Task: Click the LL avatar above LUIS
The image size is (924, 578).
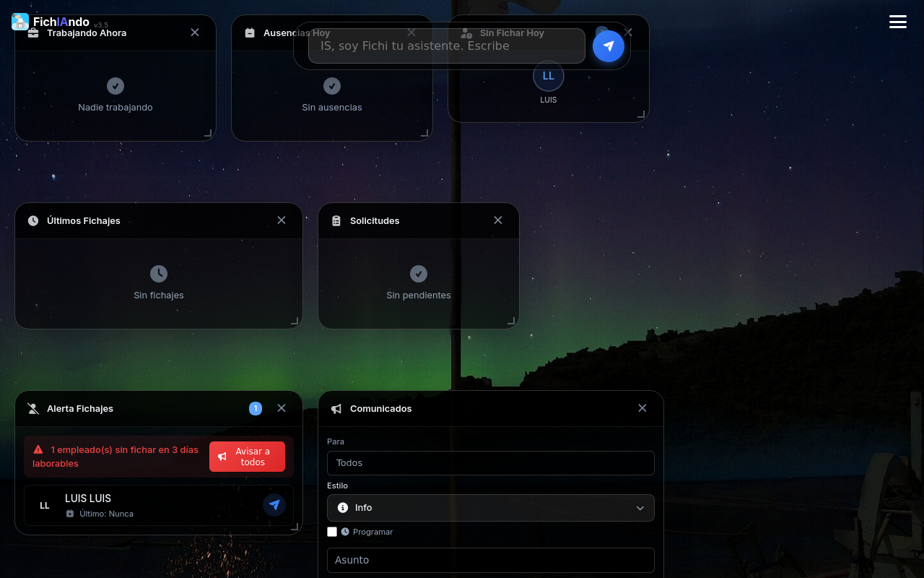Action: point(549,76)
